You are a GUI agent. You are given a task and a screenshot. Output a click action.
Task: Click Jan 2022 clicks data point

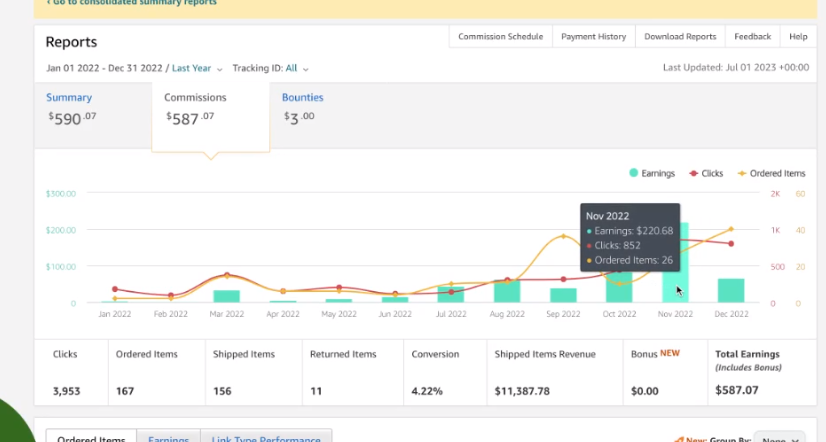tap(115, 289)
